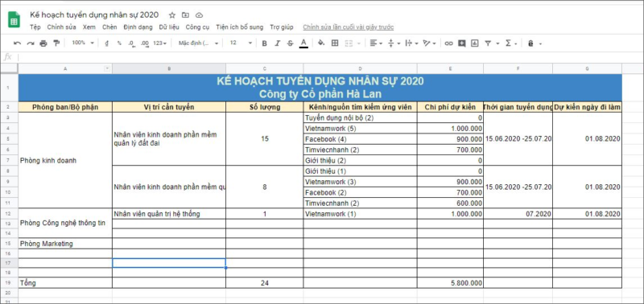Viewport: 644px width, 304px height.
Task: Open the text rotation dropdown
Action: tap(430, 43)
